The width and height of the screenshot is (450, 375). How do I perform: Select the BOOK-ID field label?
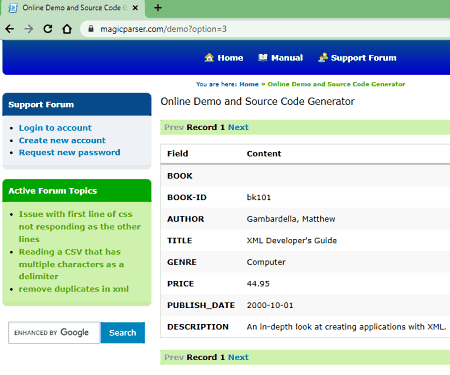(187, 197)
